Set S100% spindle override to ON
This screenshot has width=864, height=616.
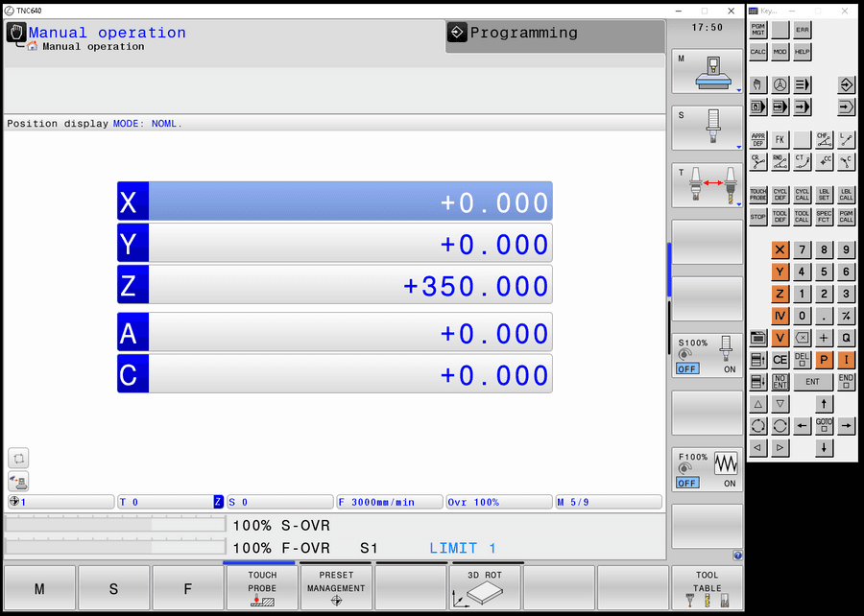pyautogui.click(x=729, y=368)
